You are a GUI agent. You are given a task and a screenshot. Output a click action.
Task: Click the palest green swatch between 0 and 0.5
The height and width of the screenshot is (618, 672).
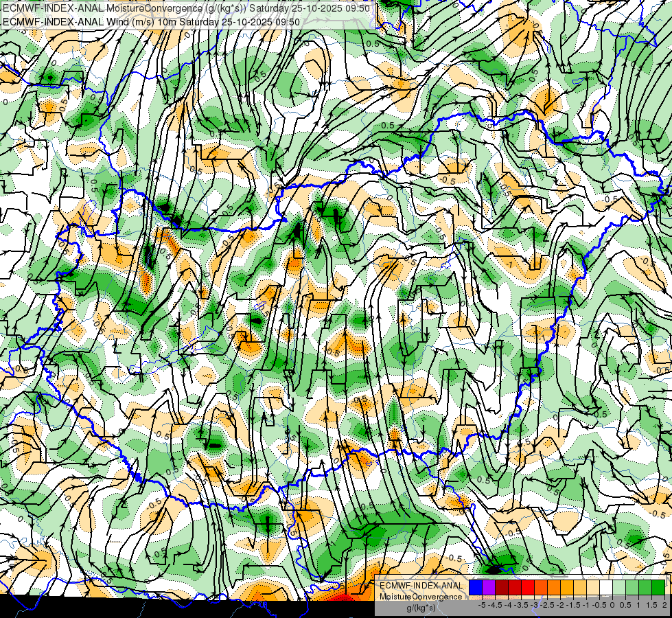point(619,587)
